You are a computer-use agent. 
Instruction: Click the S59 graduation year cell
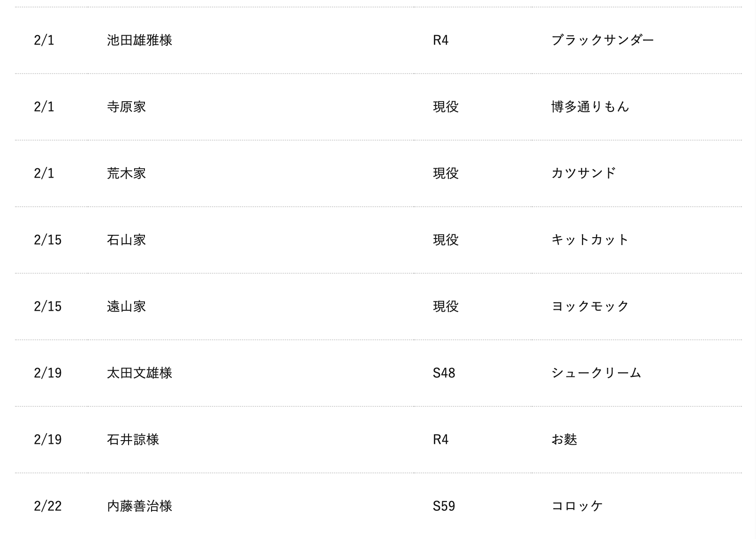coord(444,506)
